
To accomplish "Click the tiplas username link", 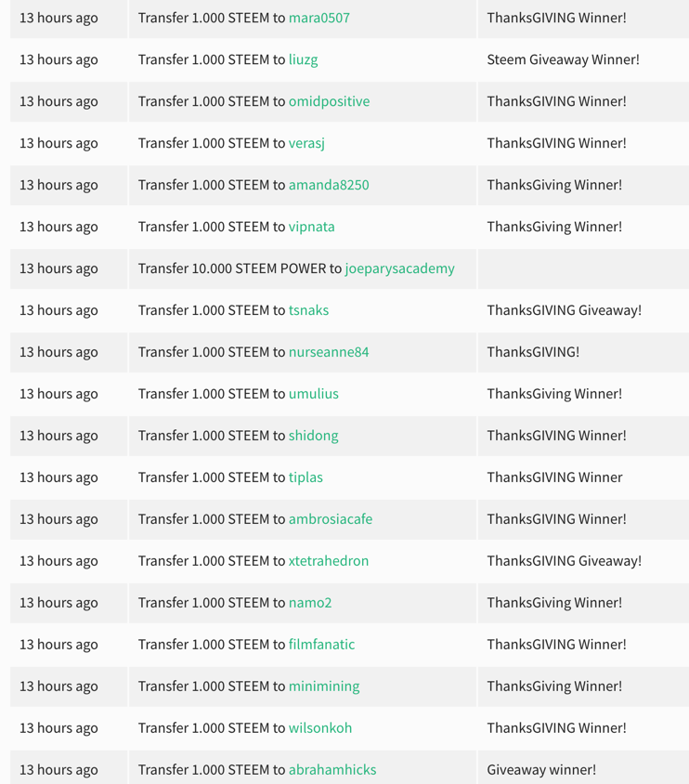I will 305,477.
